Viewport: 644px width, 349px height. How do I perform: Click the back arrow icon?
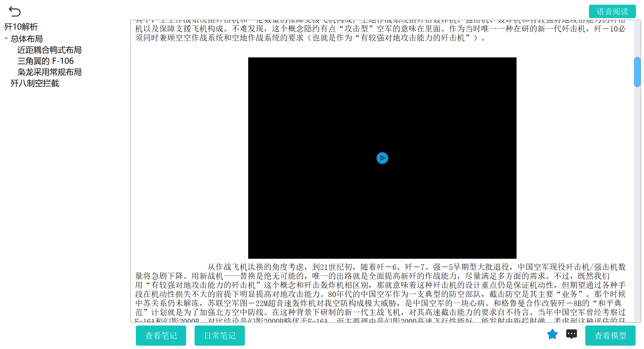(x=15, y=12)
